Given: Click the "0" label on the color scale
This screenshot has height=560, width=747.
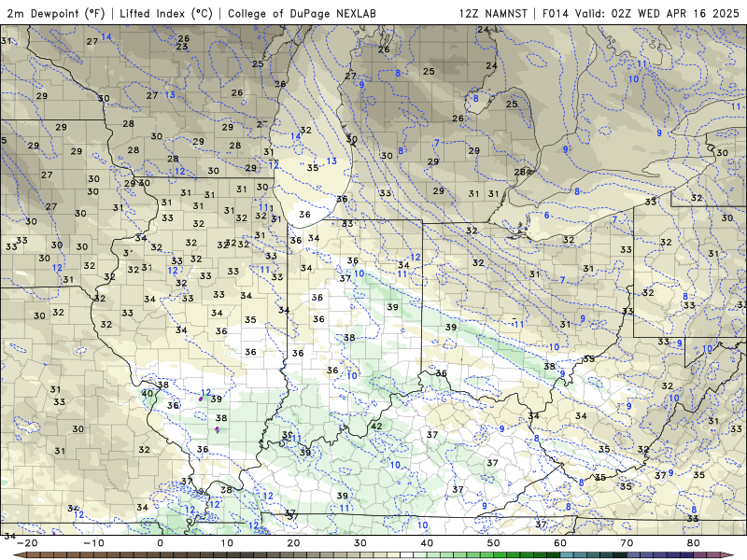Looking at the screenshot, I should tap(160, 543).
